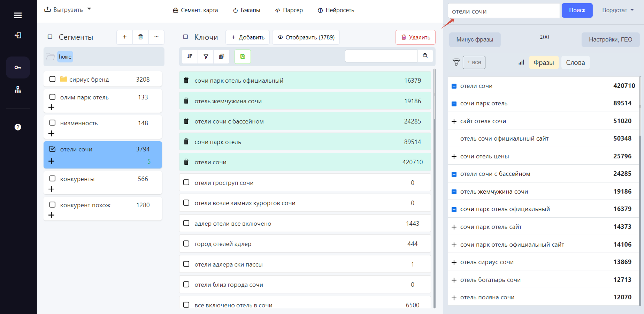Check the конкуренты segment checkbox
The width and height of the screenshot is (644, 314).
click(x=52, y=179)
